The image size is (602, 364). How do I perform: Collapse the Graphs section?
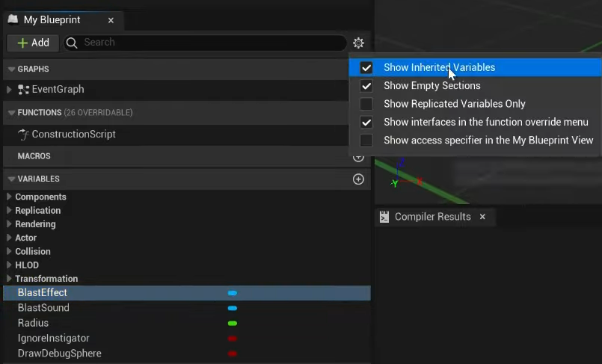tap(11, 70)
